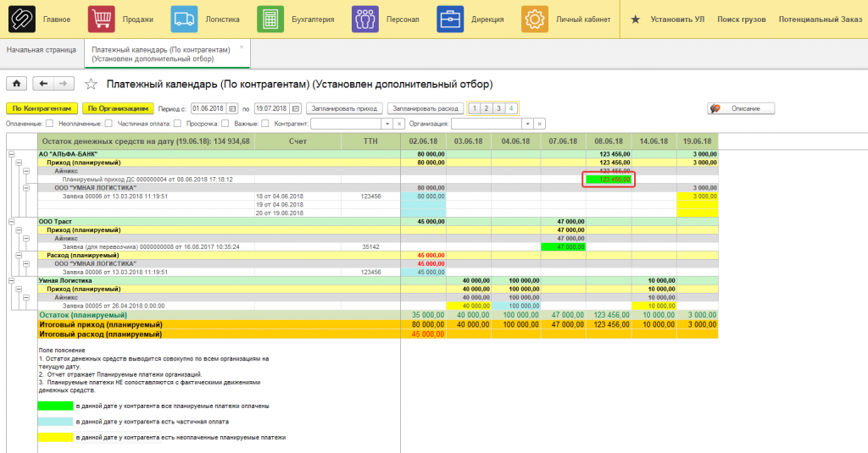Open the Описание help button

[741, 108]
